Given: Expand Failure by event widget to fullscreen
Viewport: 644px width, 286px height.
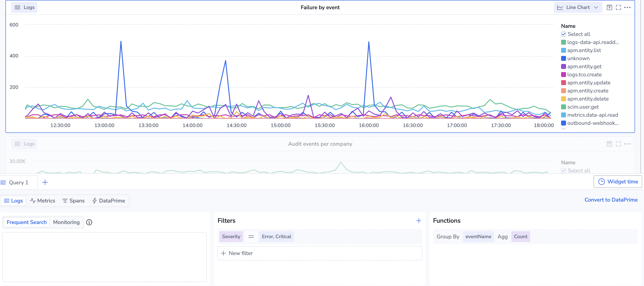Looking at the screenshot, I should [618, 7].
